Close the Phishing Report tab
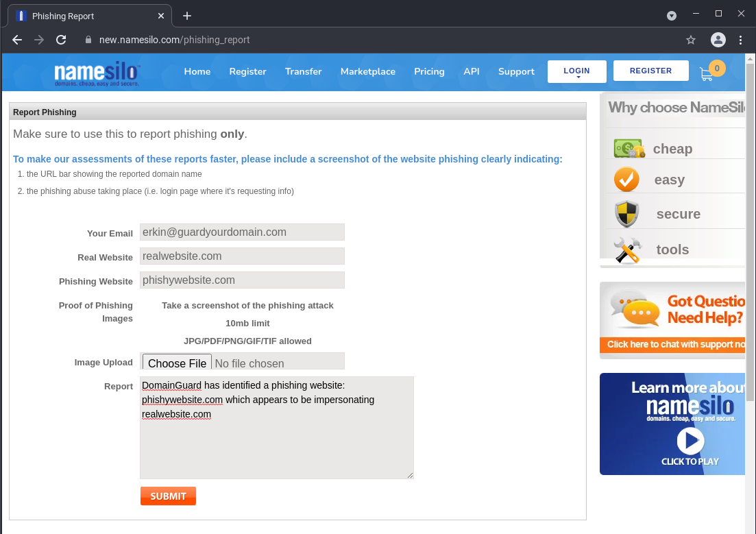The height and width of the screenshot is (534, 756). click(x=161, y=16)
